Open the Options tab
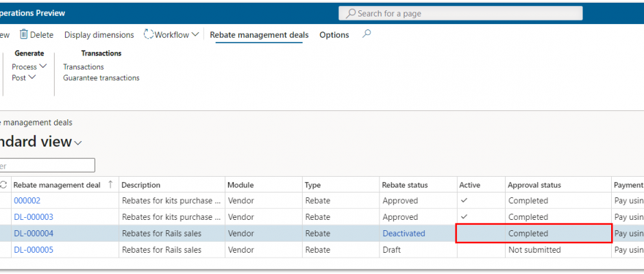The height and width of the screenshot is (274, 644). click(334, 35)
